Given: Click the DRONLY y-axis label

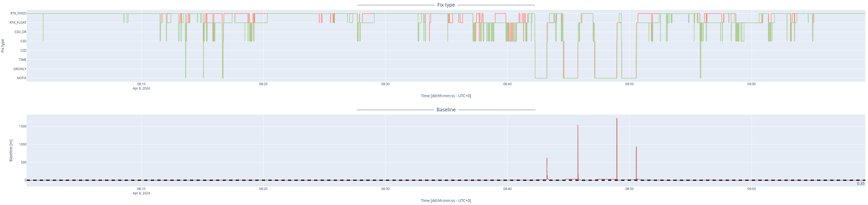Looking at the screenshot, I should click(x=20, y=69).
